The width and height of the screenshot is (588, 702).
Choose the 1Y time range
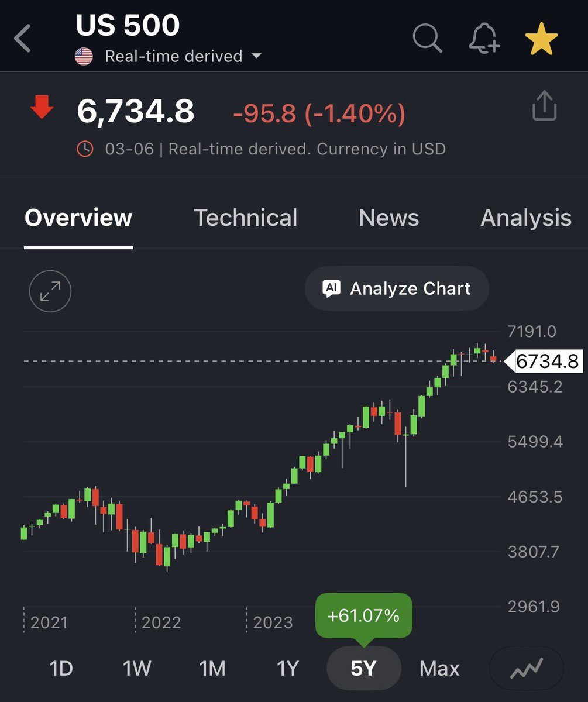(x=287, y=668)
